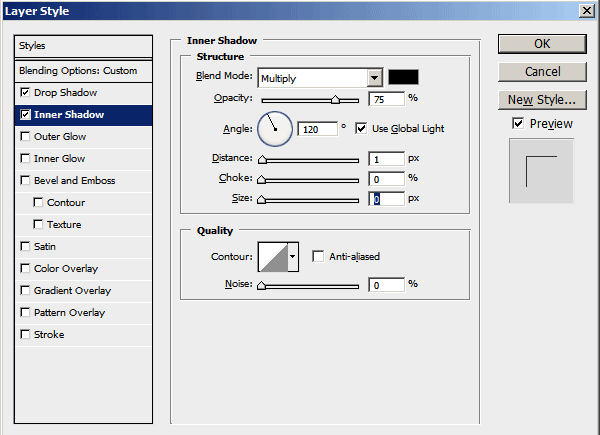Close the Layer Style dialog
600x435 pixels.
click(x=585, y=10)
